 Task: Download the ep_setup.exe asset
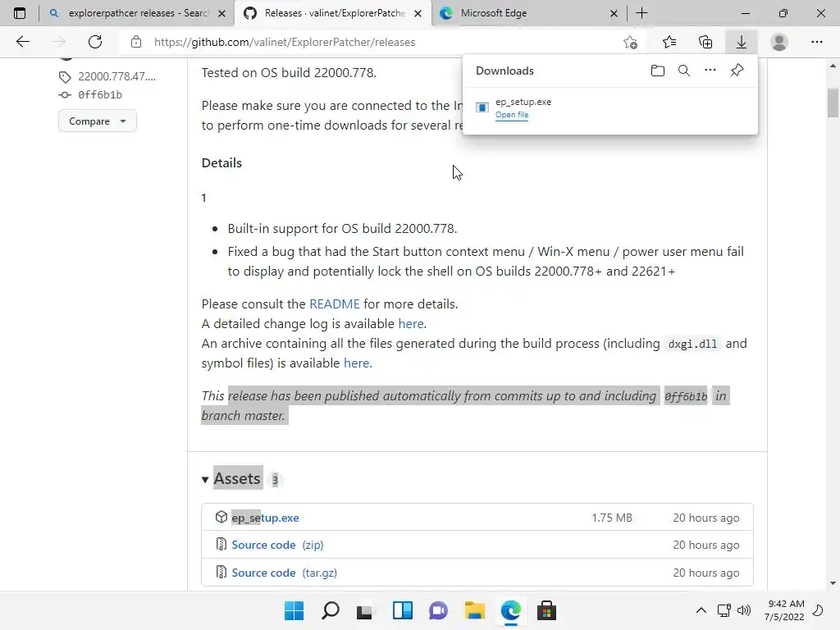[x=265, y=518]
